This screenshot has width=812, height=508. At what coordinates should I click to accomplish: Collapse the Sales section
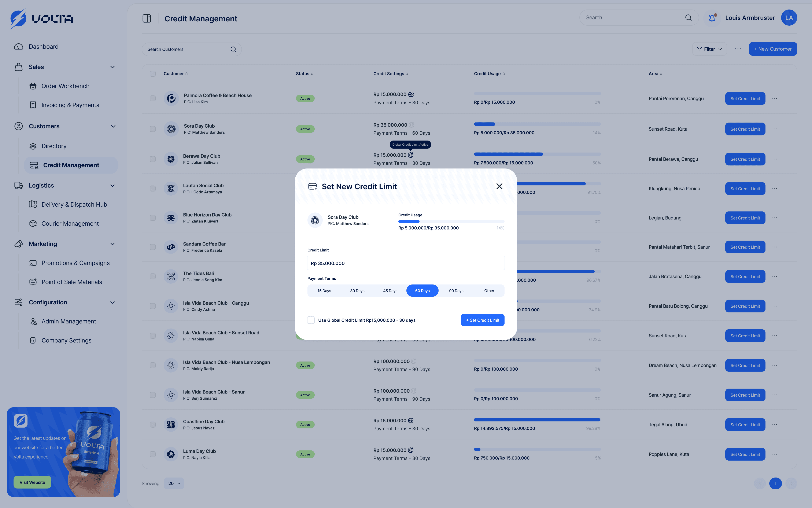pyautogui.click(x=112, y=67)
